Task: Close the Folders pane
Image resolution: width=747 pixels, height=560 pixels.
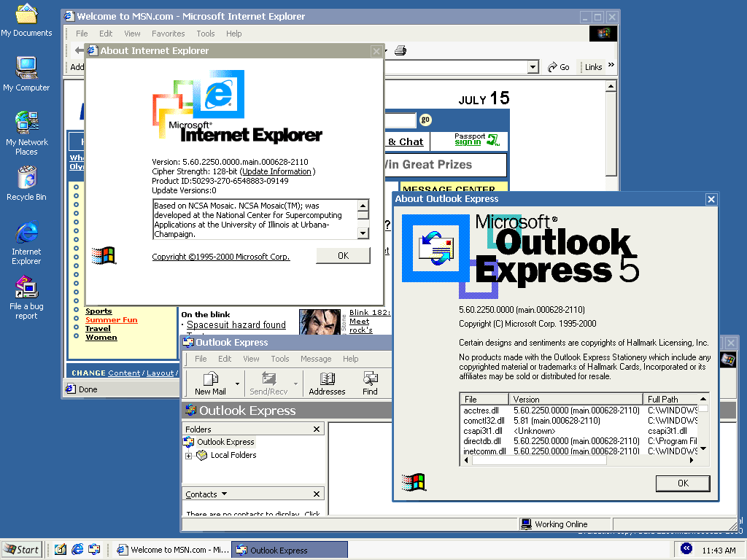Action: [x=317, y=429]
